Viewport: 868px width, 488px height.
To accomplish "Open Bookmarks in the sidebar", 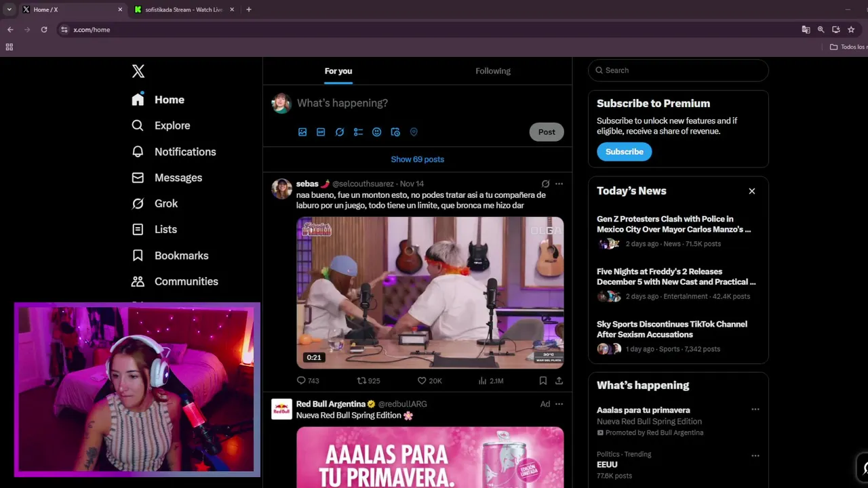I will 170,256.
